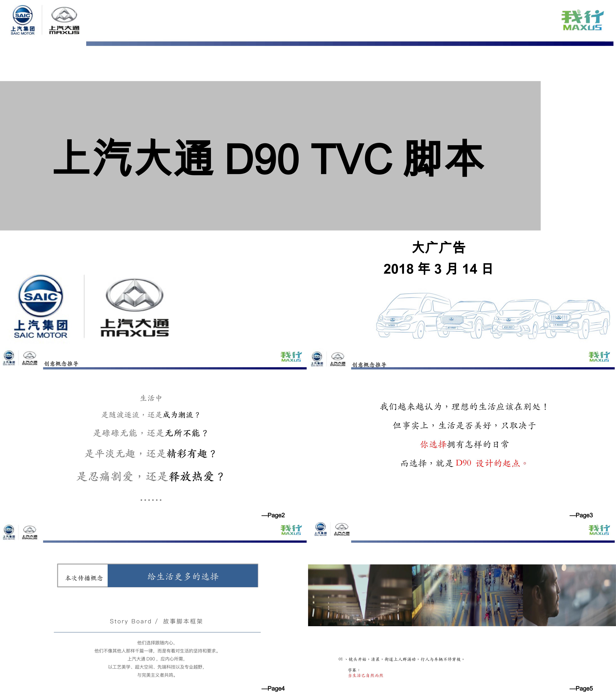Click the large 上汽大通 MAXUS emblem on the cover slide
Screen dimensions: 616x693
[x=135, y=308]
